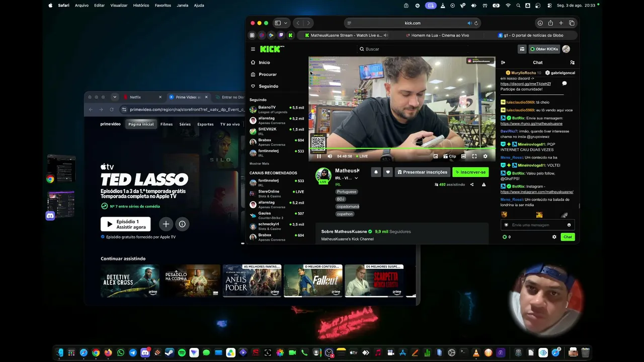
Task: Click the Kick logo
Action: pos(272,49)
